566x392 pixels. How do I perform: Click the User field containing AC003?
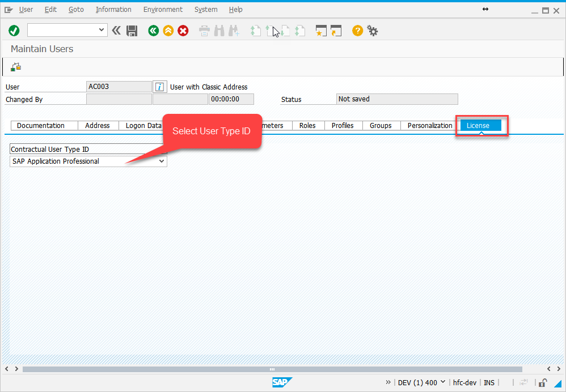tap(119, 87)
